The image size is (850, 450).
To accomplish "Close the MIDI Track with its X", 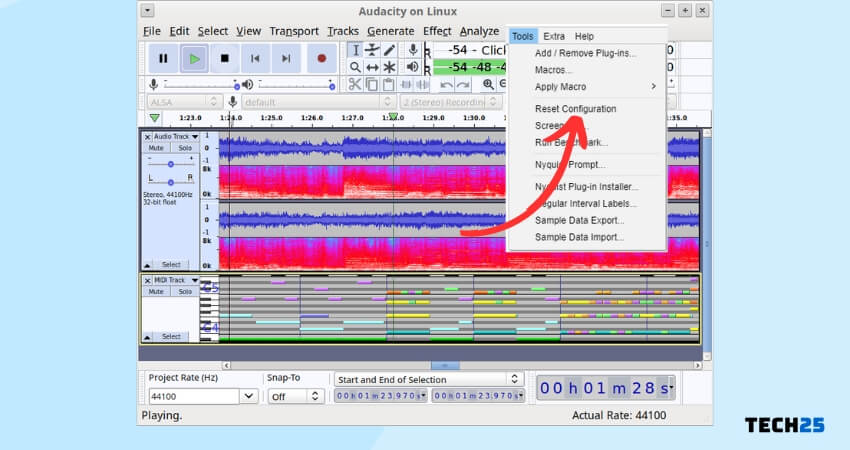I will tap(147, 281).
